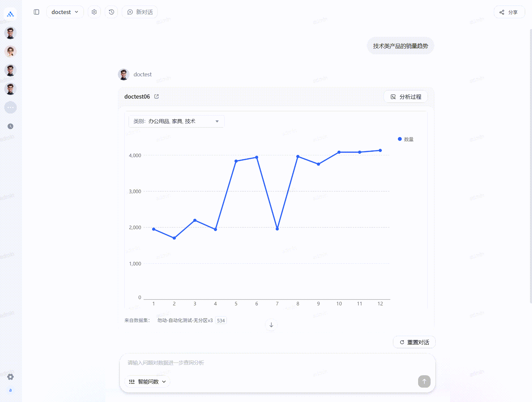The width and height of the screenshot is (532, 402).
Task: Open agent settings hexagon icon
Action: coord(94,12)
